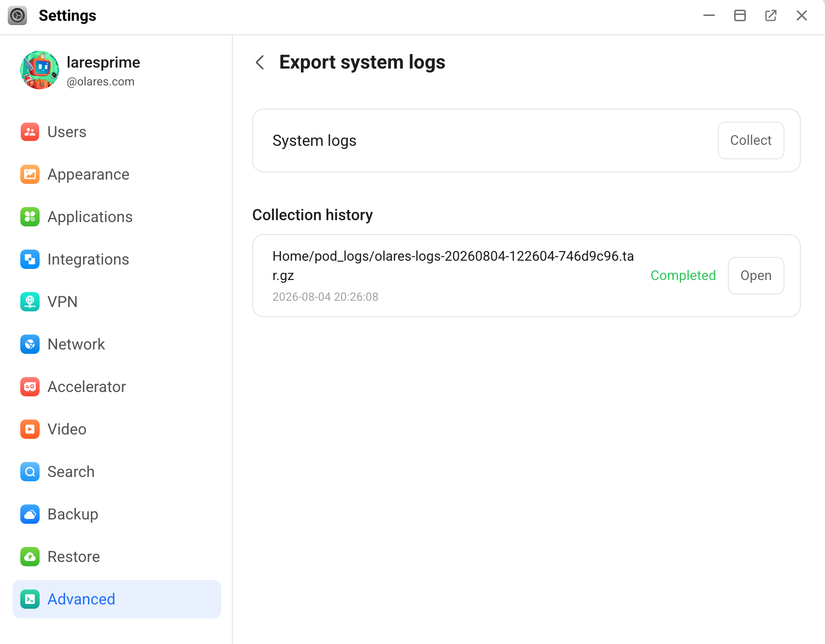This screenshot has height=644, width=825.
Task: Open Restore settings
Action: (x=117, y=557)
